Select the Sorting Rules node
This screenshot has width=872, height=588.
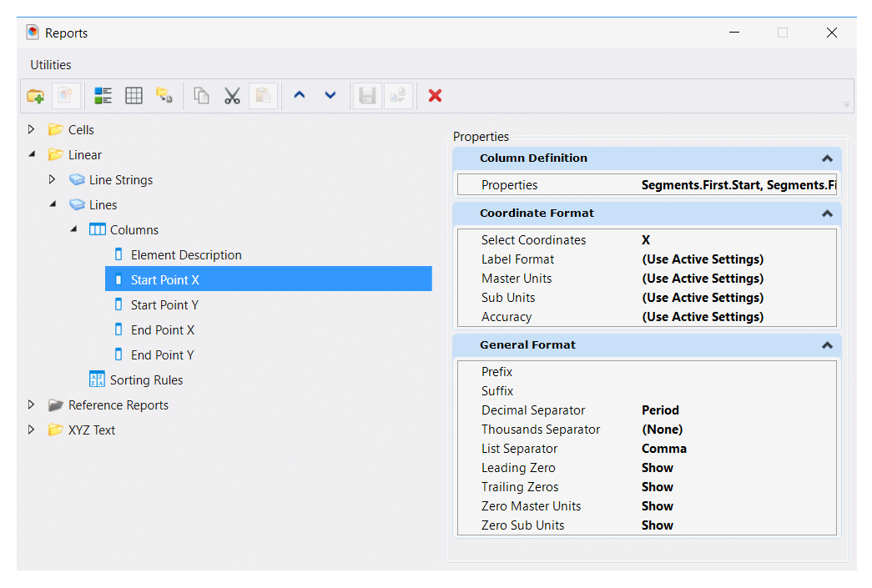(146, 380)
